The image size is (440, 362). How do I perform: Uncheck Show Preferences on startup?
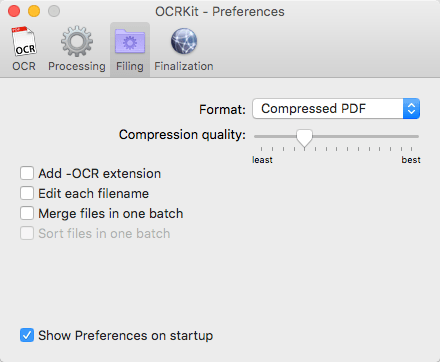coord(27,335)
